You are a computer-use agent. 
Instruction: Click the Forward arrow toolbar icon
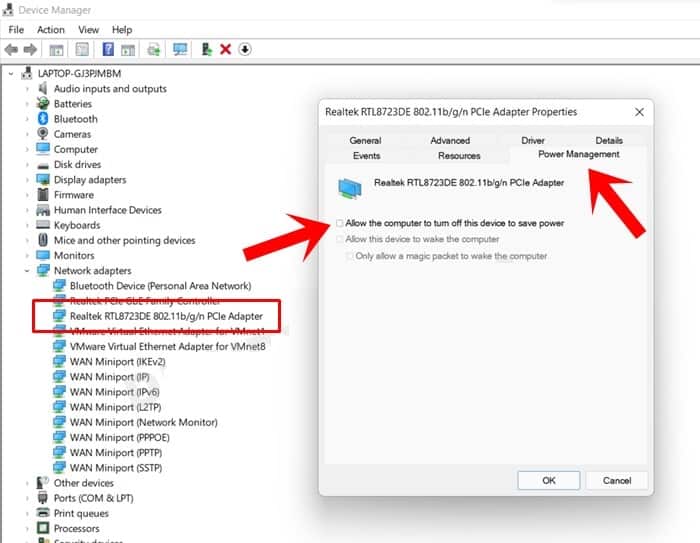30,49
